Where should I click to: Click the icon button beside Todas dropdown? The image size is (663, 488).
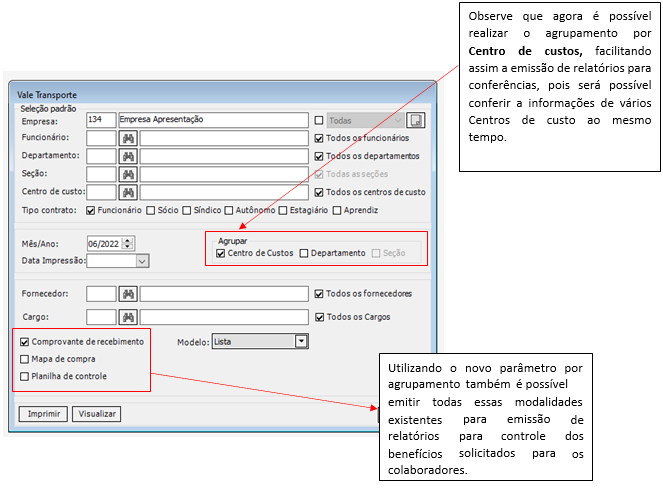coord(416,121)
